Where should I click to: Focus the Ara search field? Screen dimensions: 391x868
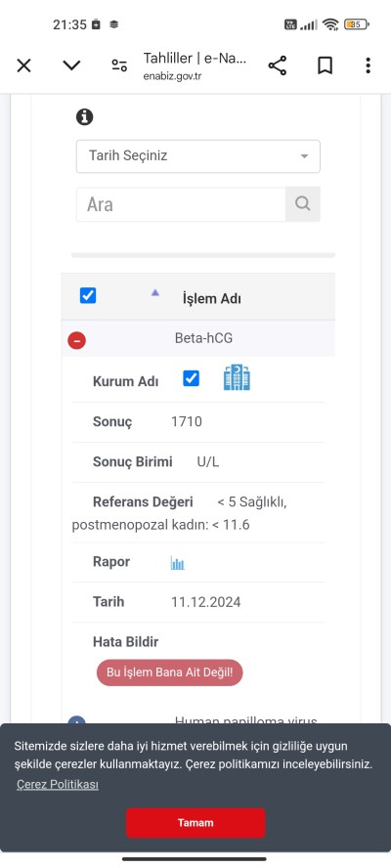181,204
